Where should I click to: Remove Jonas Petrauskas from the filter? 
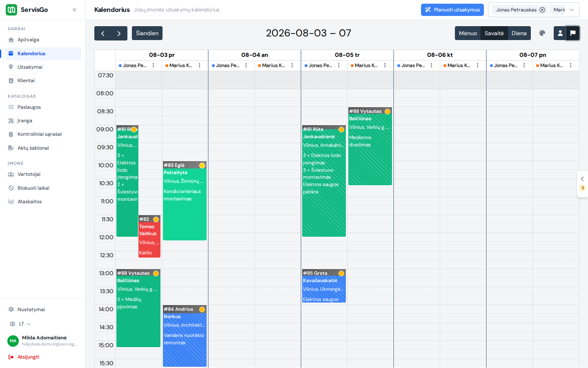pyautogui.click(x=542, y=10)
